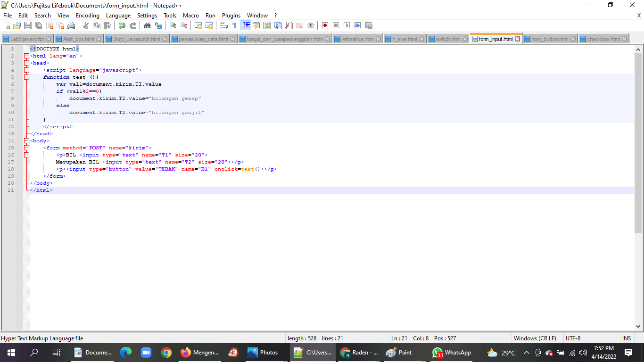Click the Print icon in toolbar

point(71,25)
